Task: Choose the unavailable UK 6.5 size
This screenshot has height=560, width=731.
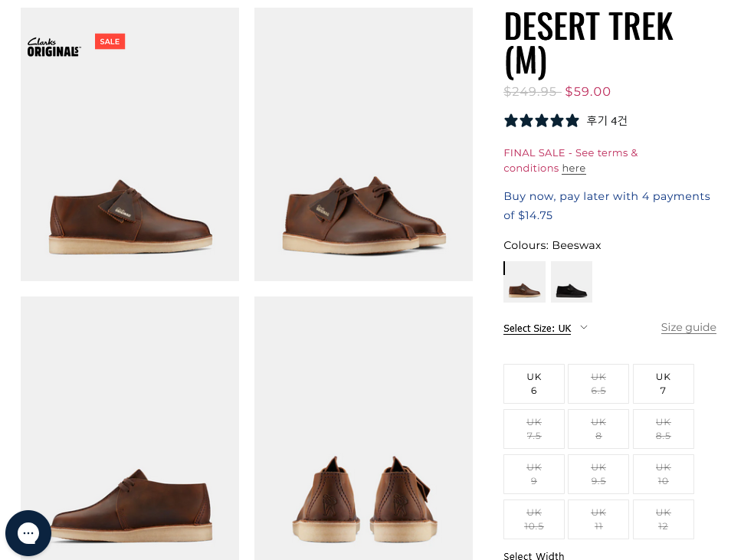Action: (598, 384)
